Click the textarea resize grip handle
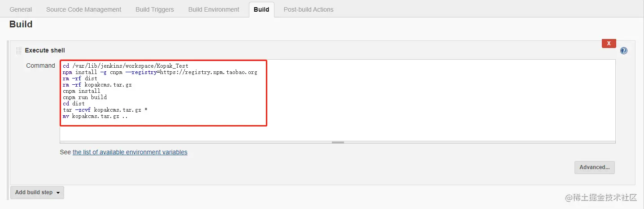Image resolution: width=644 pixels, height=209 pixels. click(338, 142)
